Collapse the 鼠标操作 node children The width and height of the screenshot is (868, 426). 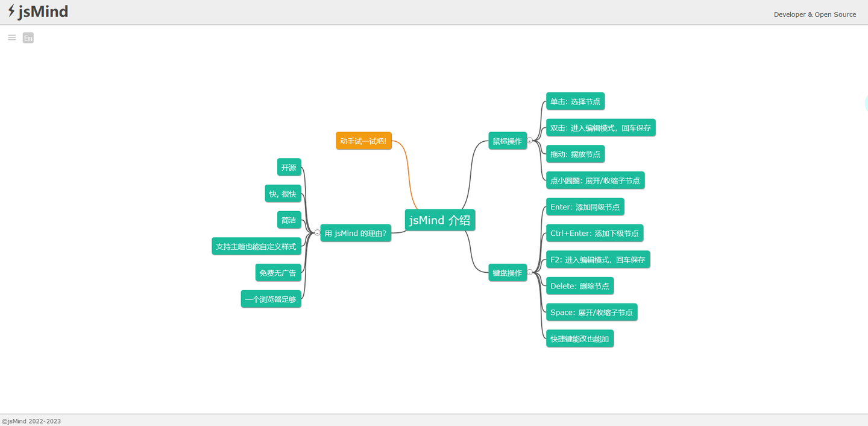529,141
